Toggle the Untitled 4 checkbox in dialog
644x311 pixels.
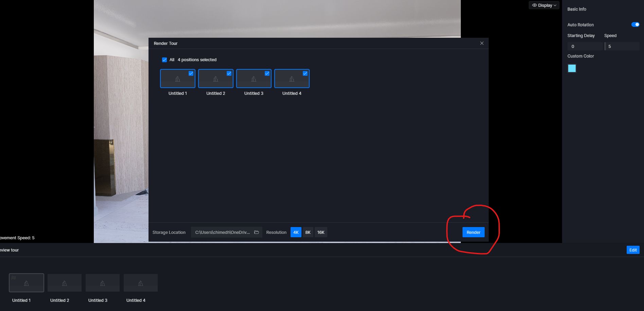[305, 73]
